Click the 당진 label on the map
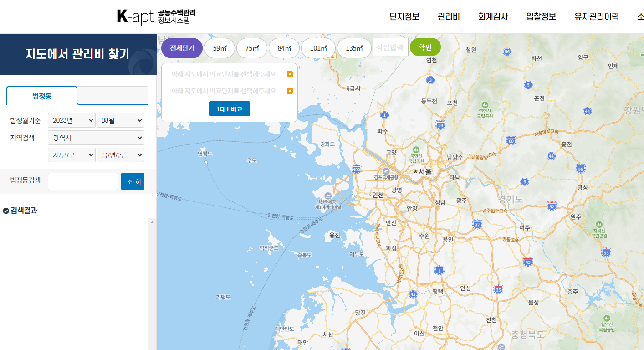Viewport: 644px width, 350px height. pyautogui.click(x=360, y=313)
